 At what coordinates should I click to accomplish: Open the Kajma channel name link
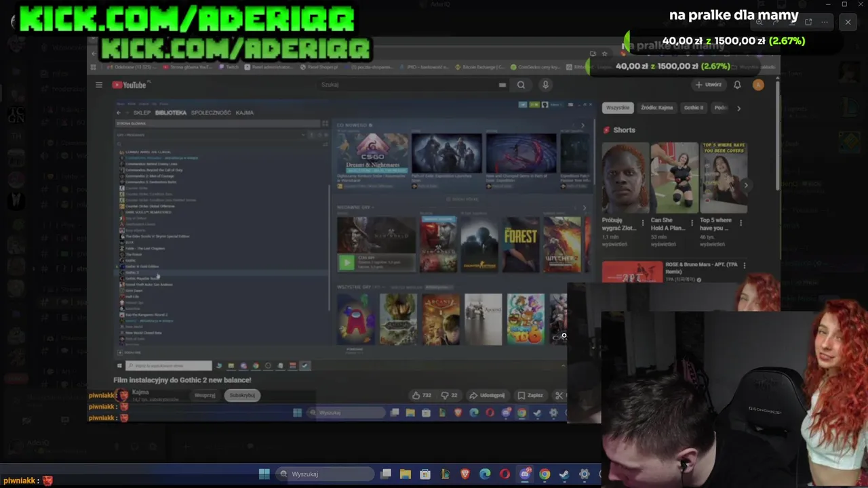[140, 392]
